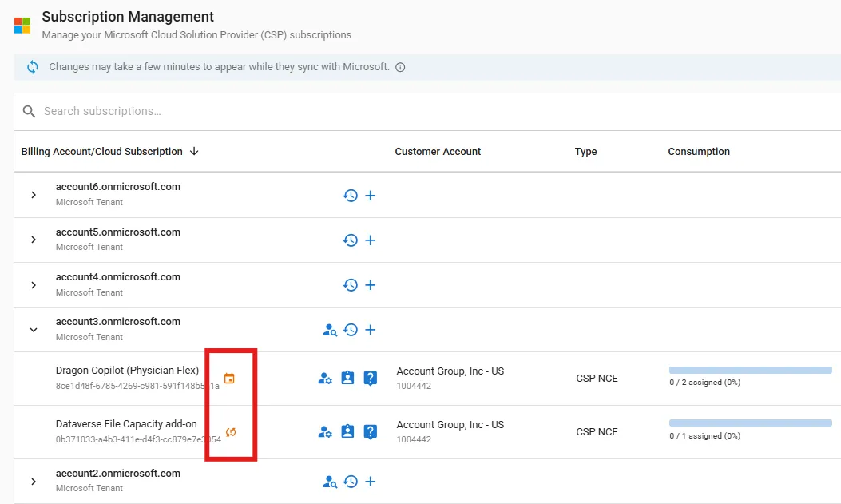Click the Dataverse File Capacity consumption progress bar

(751, 423)
